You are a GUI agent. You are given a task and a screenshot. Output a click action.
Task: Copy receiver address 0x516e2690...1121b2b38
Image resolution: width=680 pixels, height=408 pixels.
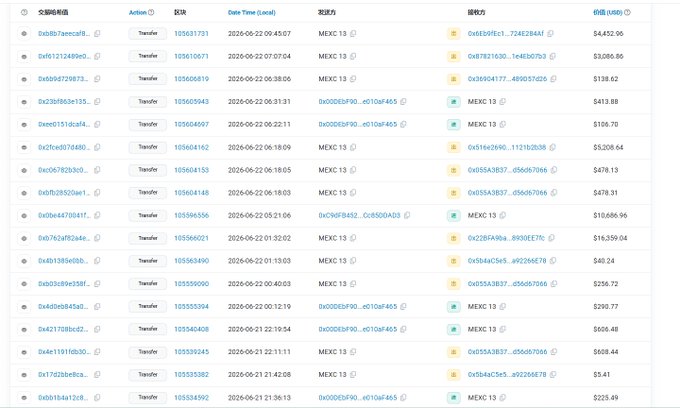click(552, 147)
